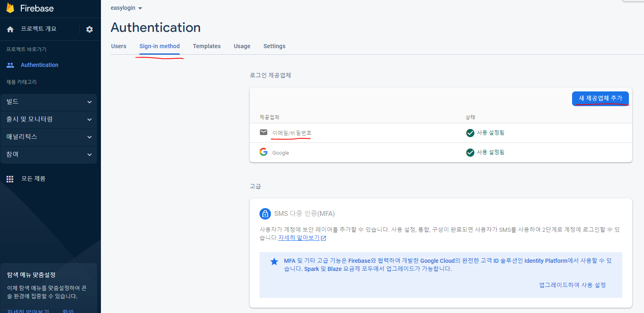Click the email envelope icon for 이메일/비밀번호
This screenshot has width=644, height=313.
coord(264,132)
